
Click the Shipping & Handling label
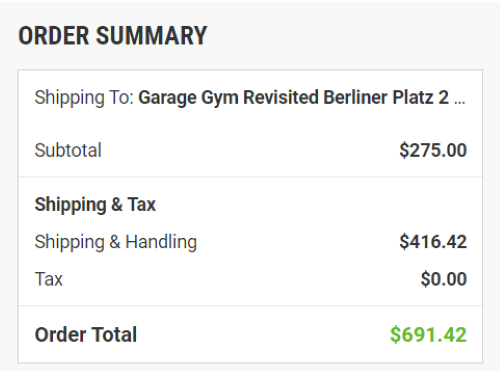point(116,242)
